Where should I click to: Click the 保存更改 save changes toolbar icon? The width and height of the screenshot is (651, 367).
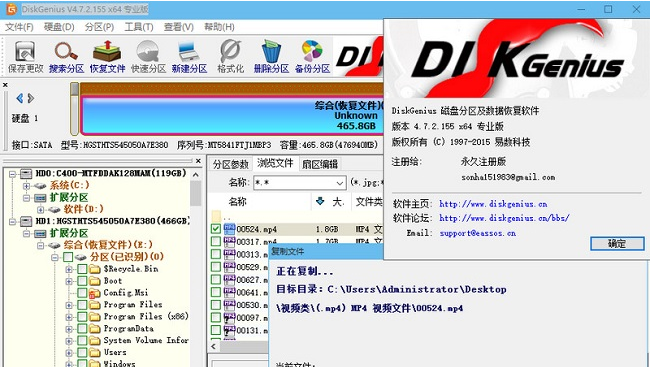point(25,52)
